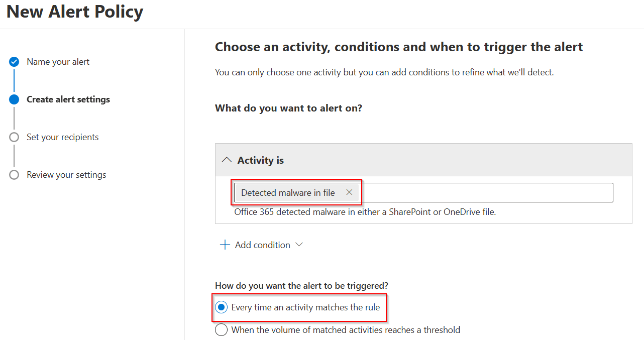The height and width of the screenshot is (340, 644).
Task: Open the activity selection dropdown field
Action: 477,192
